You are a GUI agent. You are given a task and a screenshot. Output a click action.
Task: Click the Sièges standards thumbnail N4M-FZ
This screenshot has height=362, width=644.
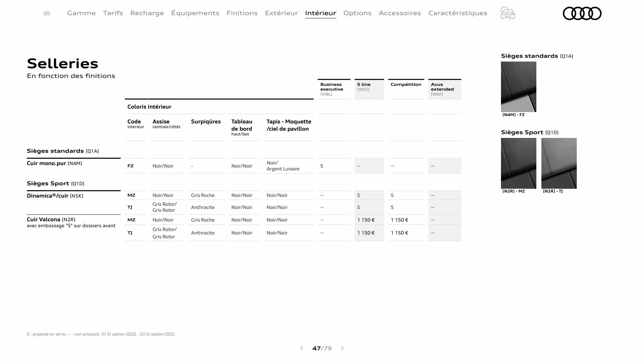tap(518, 86)
